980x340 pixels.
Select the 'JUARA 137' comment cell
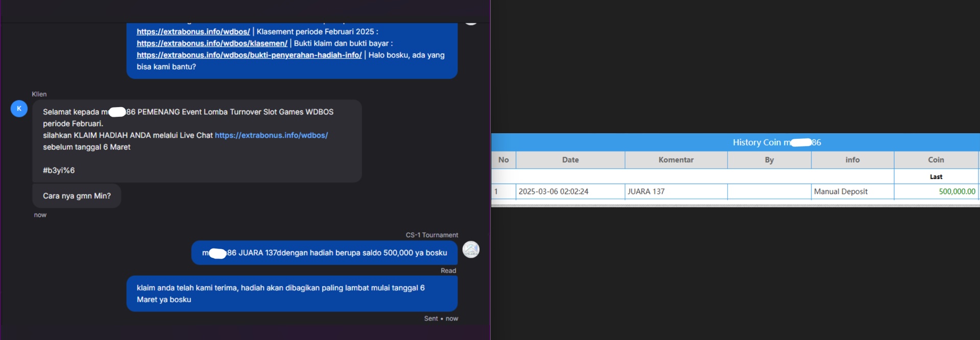pyautogui.click(x=676, y=191)
